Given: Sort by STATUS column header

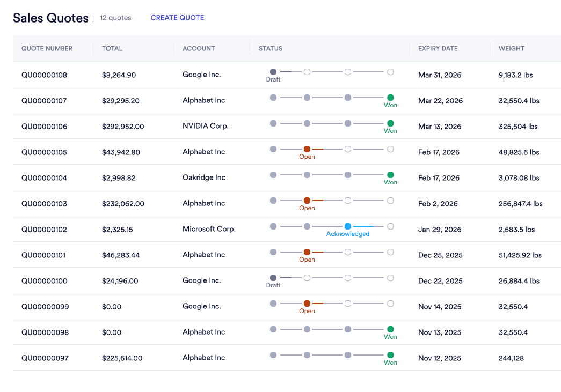Looking at the screenshot, I should (271, 48).
